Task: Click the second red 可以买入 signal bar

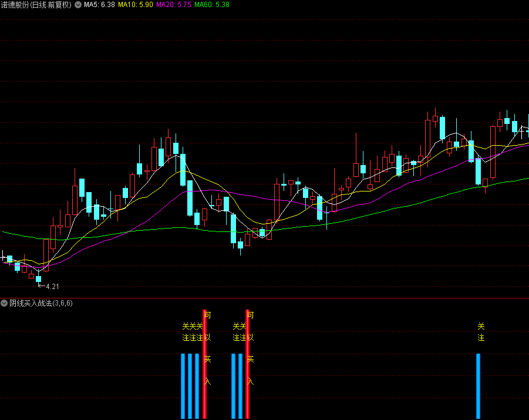Action: 247,364
